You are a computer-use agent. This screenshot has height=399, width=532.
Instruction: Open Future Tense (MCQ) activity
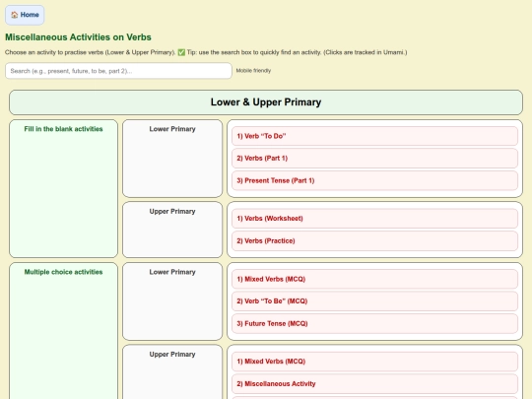374,324
